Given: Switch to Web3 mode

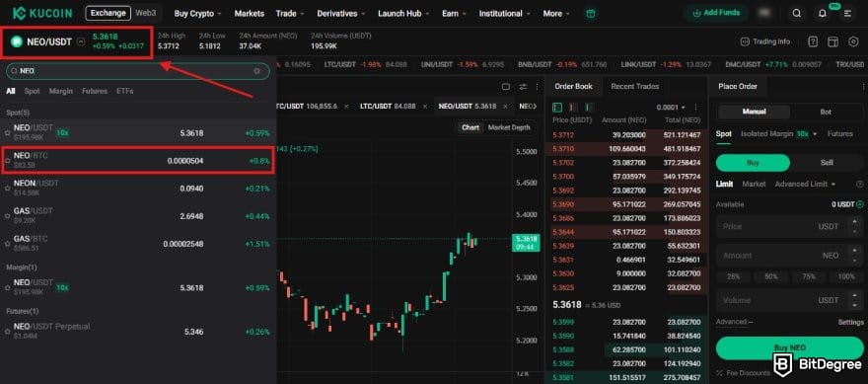Looking at the screenshot, I should pos(146,13).
